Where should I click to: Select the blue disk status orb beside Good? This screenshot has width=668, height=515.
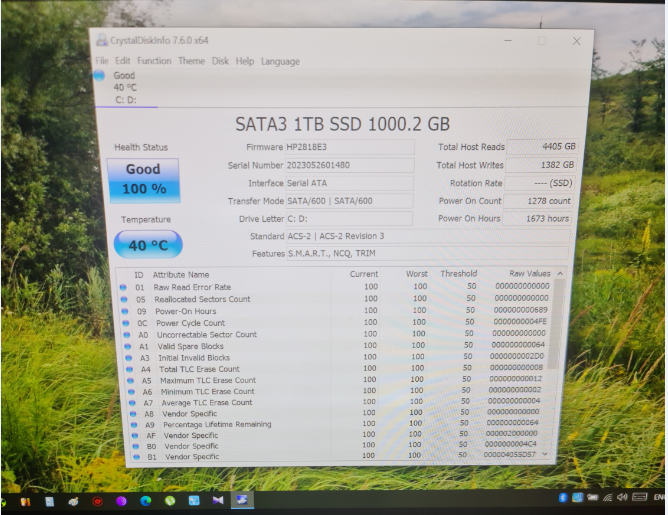(x=99, y=75)
